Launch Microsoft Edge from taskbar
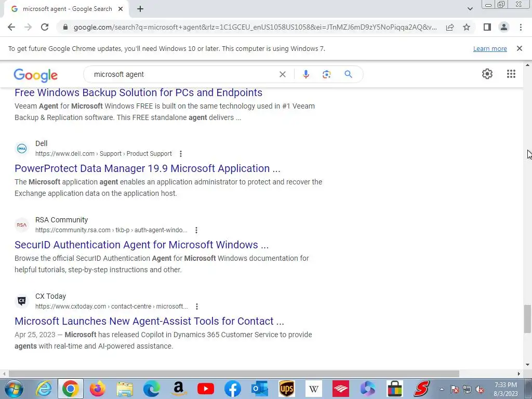The height and width of the screenshot is (399, 532). [x=151, y=389]
